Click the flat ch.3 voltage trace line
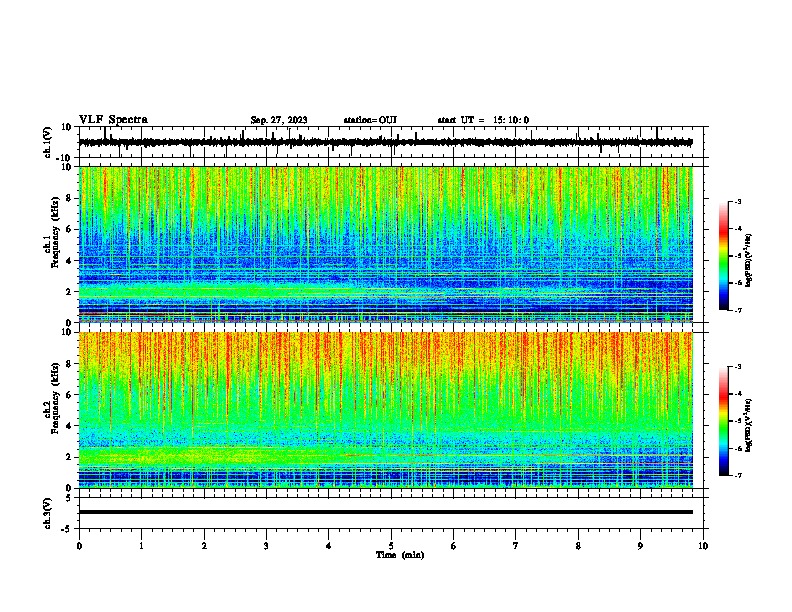The width and height of the screenshot is (792, 612). pos(385,512)
